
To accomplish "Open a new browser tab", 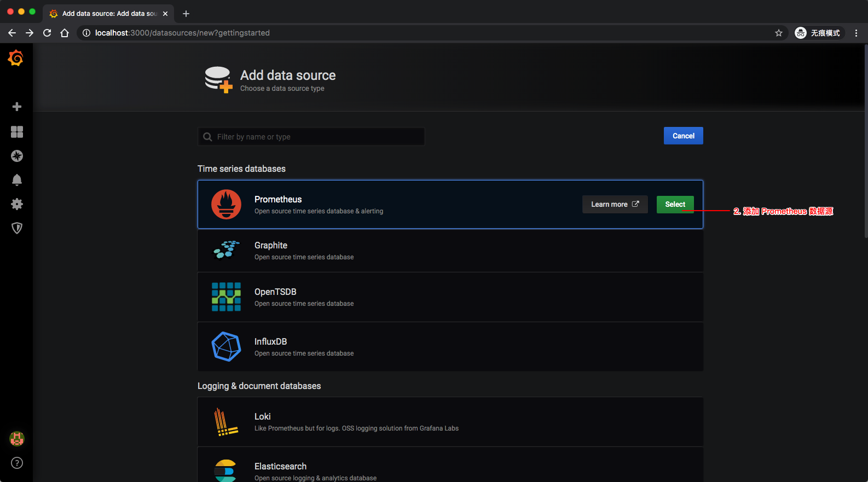I will pyautogui.click(x=186, y=14).
